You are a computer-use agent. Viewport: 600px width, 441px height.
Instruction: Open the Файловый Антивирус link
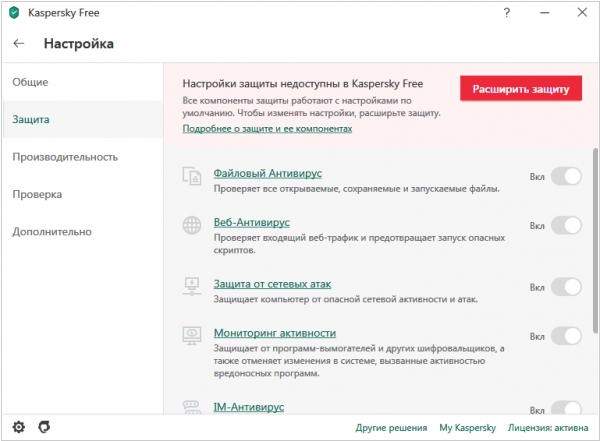coord(267,173)
